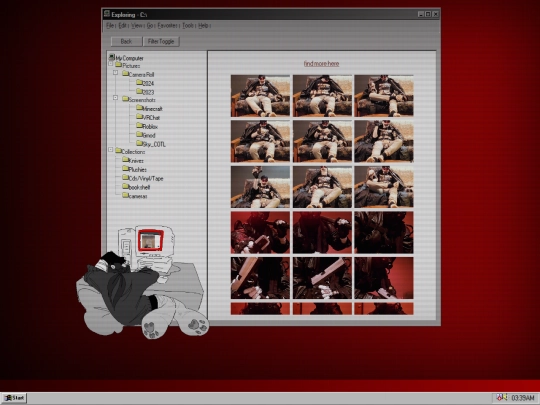The image size is (540, 405).
Task: Select the 2024 folder icon
Action: (139, 83)
